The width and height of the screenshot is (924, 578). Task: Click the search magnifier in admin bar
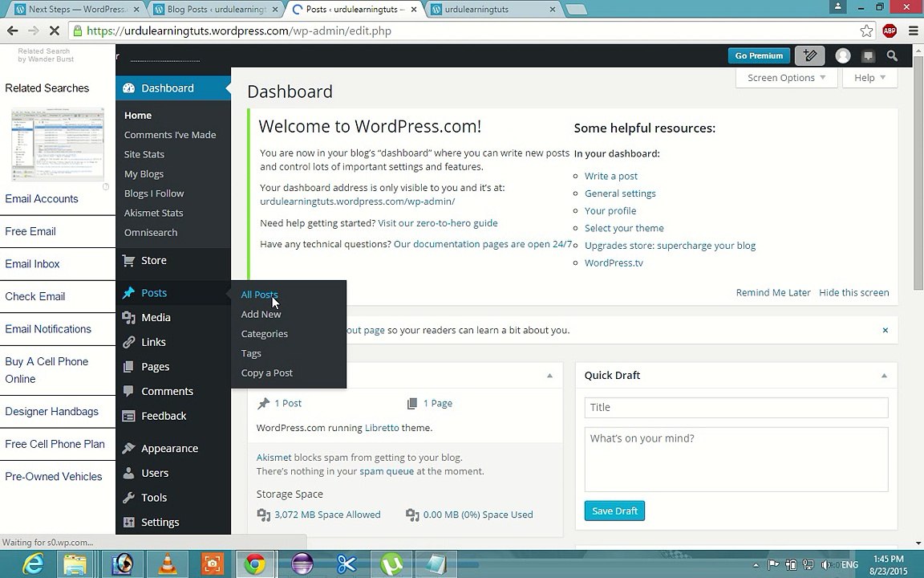click(x=892, y=55)
